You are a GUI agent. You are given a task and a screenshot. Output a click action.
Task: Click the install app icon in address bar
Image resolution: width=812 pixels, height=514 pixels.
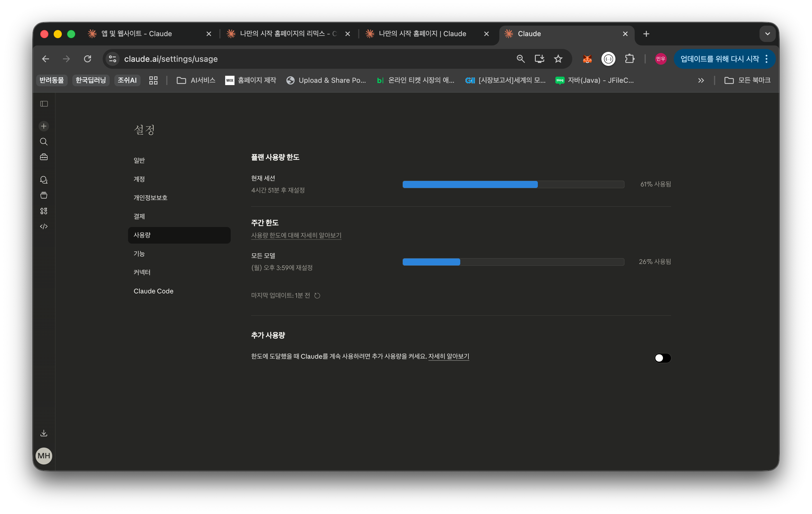[540, 59]
